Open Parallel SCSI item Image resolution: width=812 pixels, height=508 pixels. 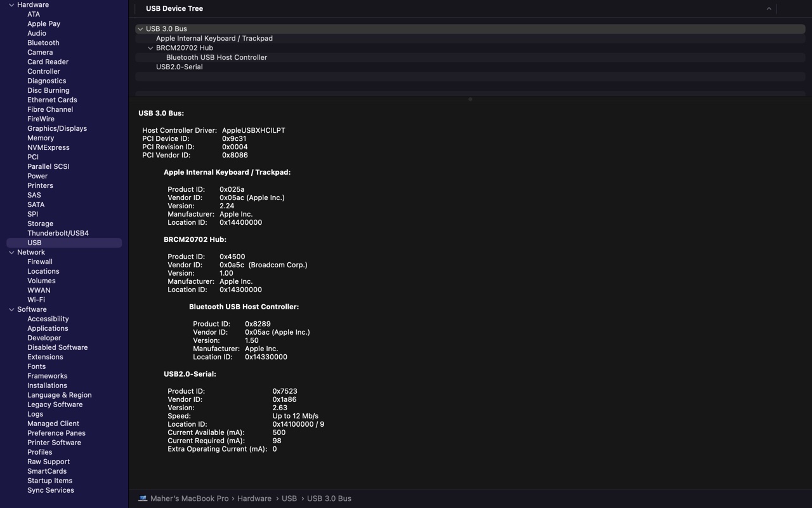click(48, 166)
